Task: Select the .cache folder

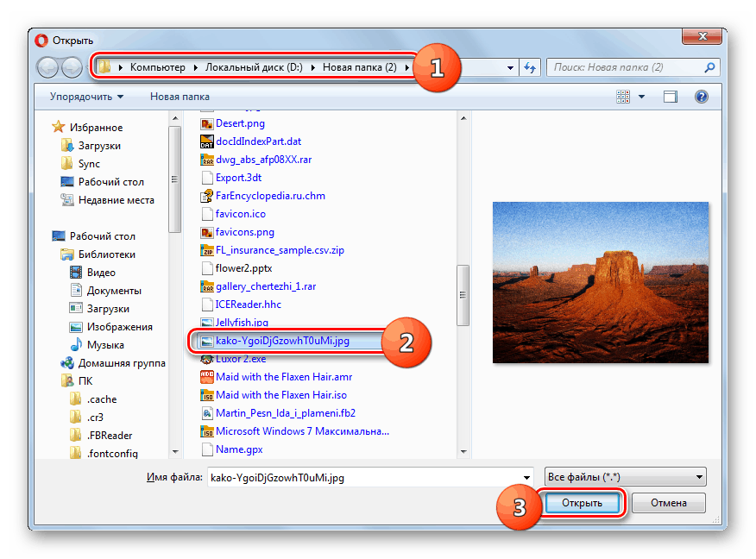Action: 102,399
